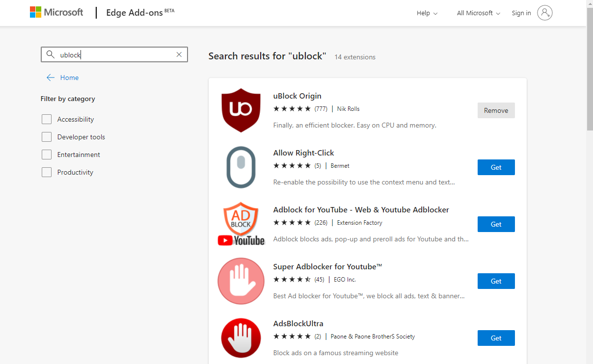This screenshot has height=364, width=593.
Task: Click the page vertical scrollbar thumb
Action: pyautogui.click(x=590, y=69)
